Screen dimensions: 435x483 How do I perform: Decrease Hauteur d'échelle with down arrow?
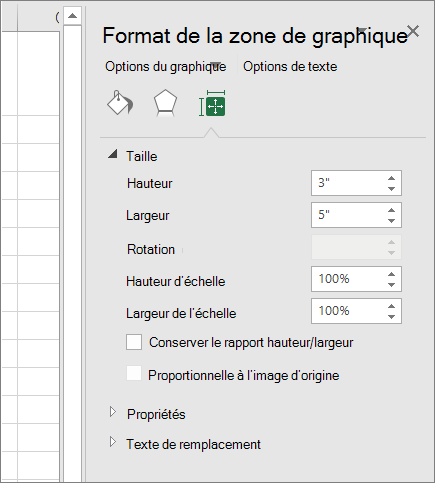click(391, 285)
